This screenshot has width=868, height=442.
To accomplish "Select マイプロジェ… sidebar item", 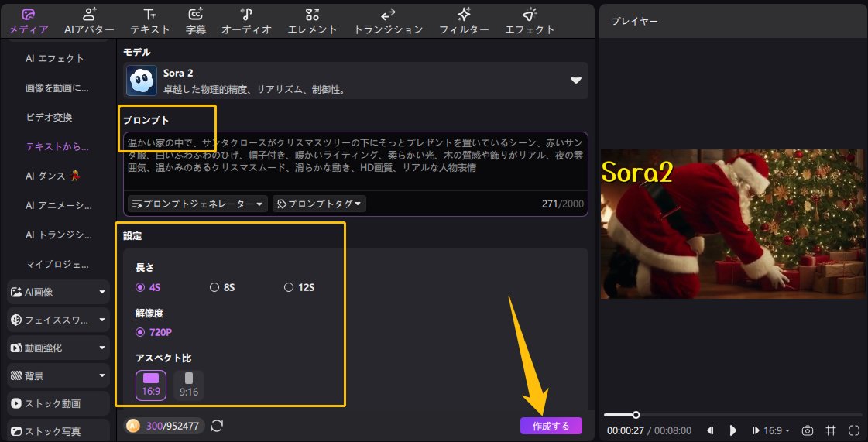I will coord(57,265).
